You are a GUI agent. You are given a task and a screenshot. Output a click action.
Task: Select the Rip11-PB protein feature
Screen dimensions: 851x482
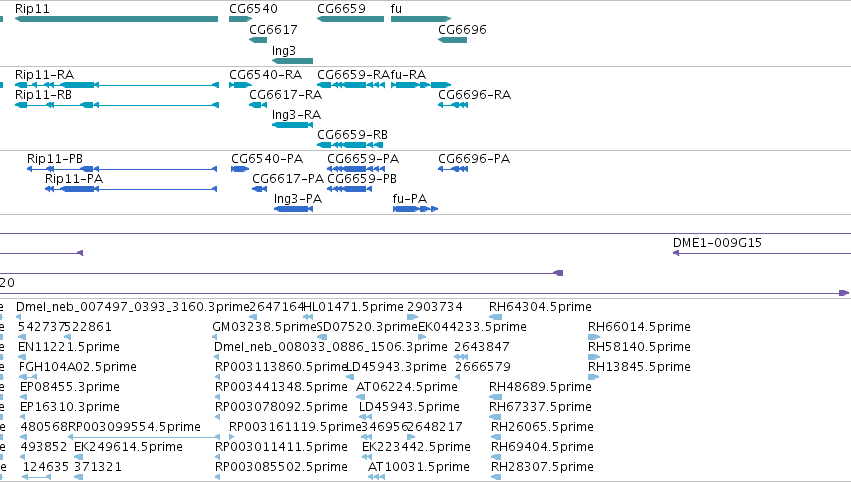coord(122,169)
